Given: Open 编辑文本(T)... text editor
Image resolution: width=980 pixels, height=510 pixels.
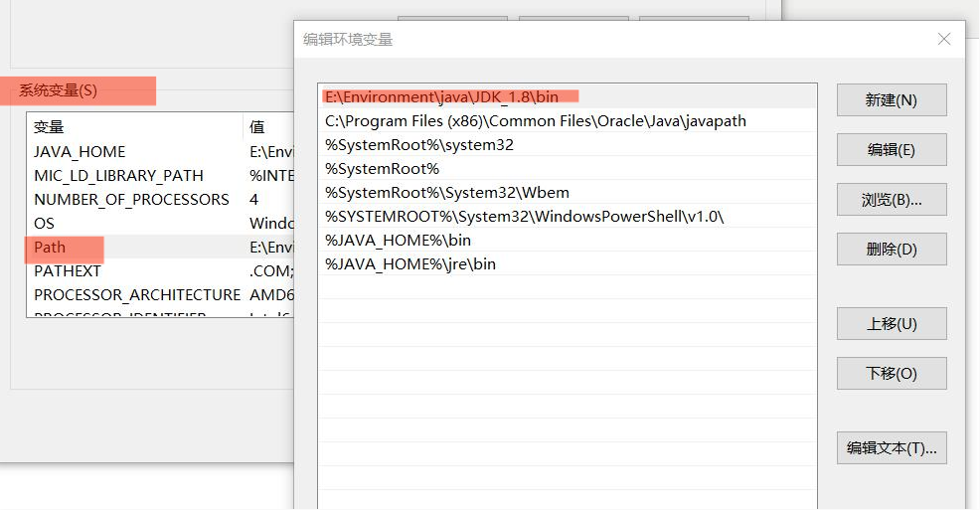Looking at the screenshot, I should tap(891, 448).
